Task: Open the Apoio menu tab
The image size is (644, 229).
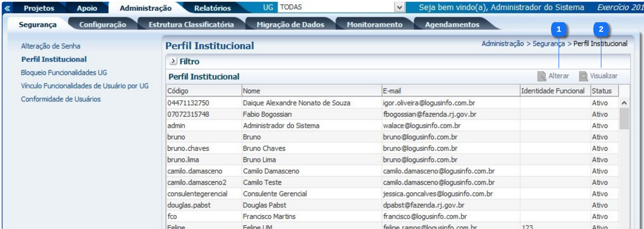Action: coord(87,8)
